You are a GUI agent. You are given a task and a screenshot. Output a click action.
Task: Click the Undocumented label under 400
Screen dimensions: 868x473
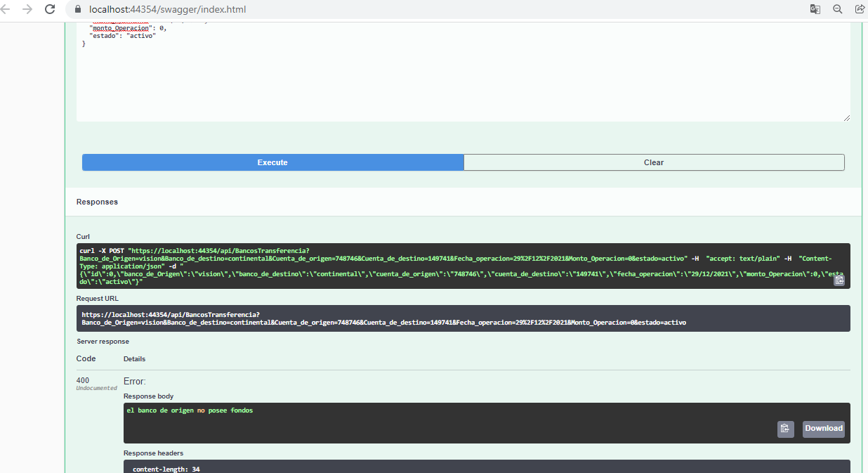(x=96, y=388)
